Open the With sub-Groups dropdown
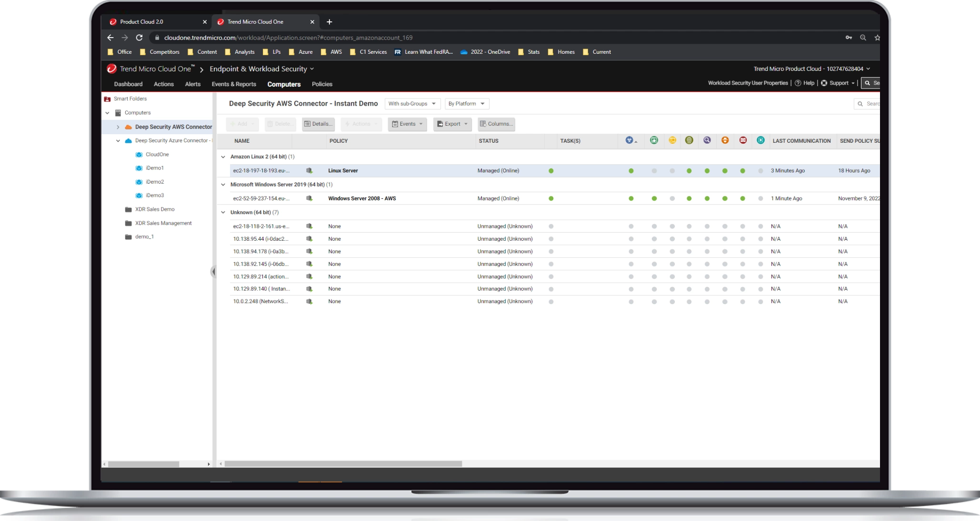Screen dimensions: 980x521 412,104
